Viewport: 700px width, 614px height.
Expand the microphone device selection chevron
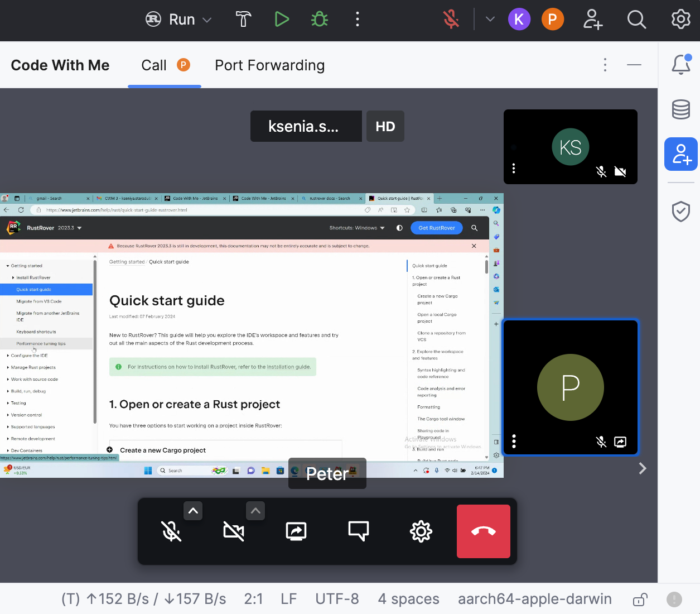193,510
